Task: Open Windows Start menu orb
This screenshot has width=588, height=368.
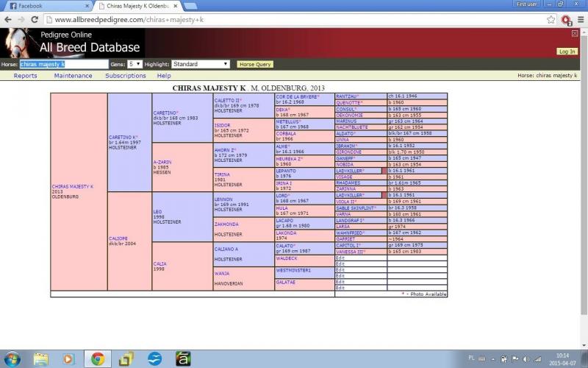Action: [12, 358]
